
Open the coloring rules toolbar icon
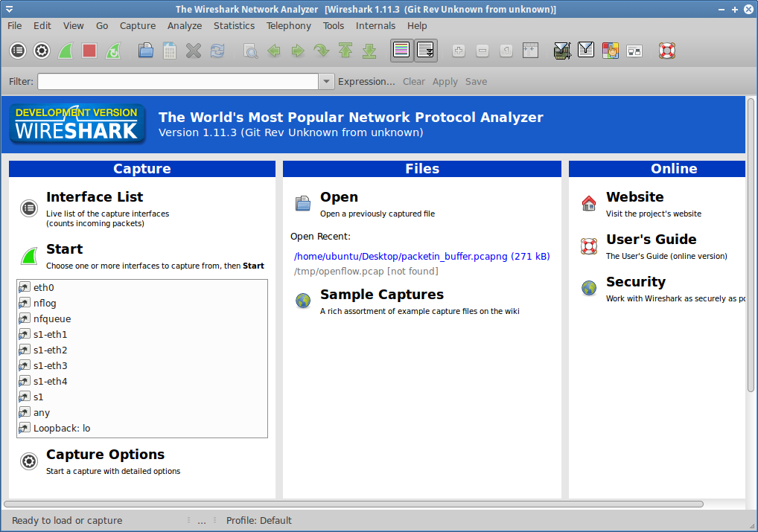coord(610,51)
